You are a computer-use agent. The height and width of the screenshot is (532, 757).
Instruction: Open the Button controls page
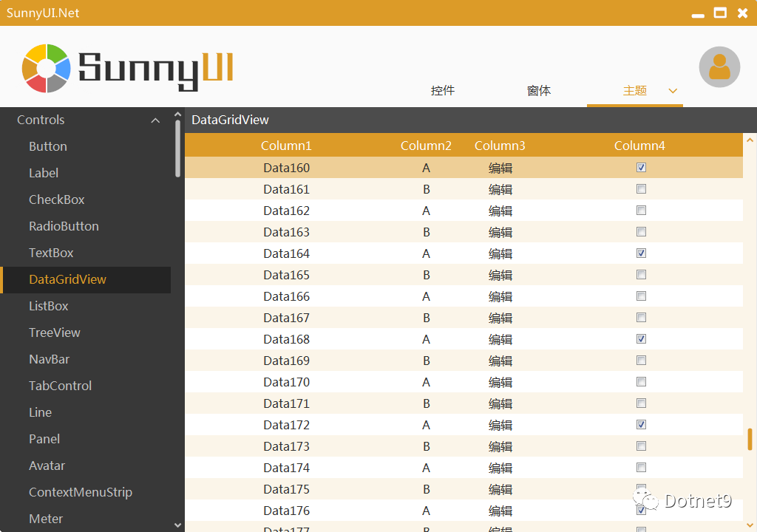tap(48, 146)
